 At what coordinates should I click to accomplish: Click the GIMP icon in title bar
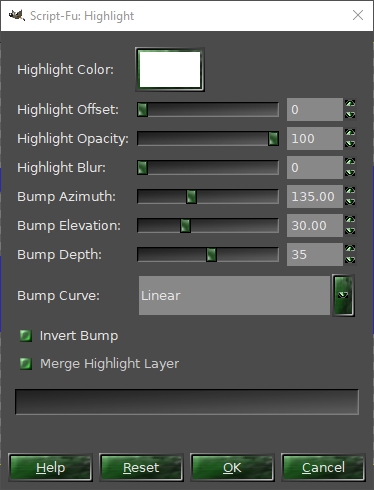(17, 15)
